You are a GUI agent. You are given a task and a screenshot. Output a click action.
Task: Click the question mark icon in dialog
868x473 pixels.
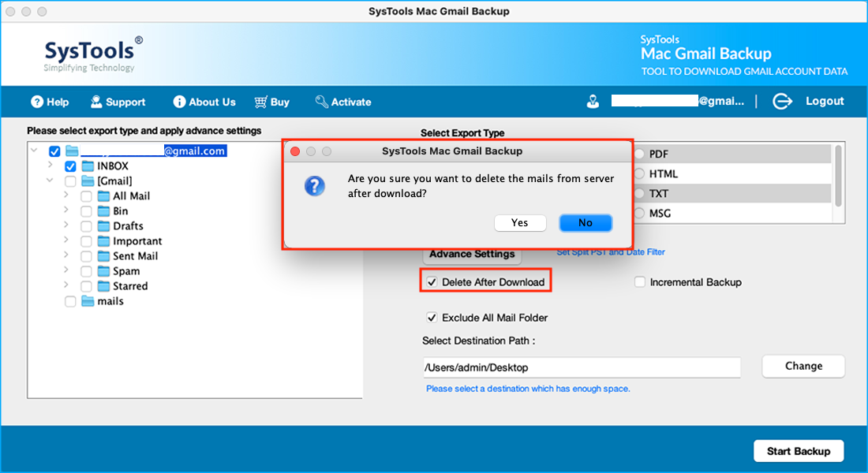[314, 186]
